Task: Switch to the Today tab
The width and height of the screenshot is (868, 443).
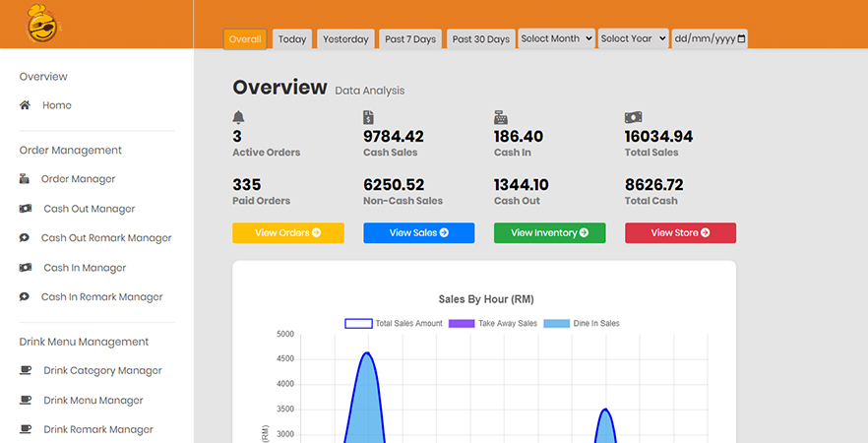Action: (292, 39)
